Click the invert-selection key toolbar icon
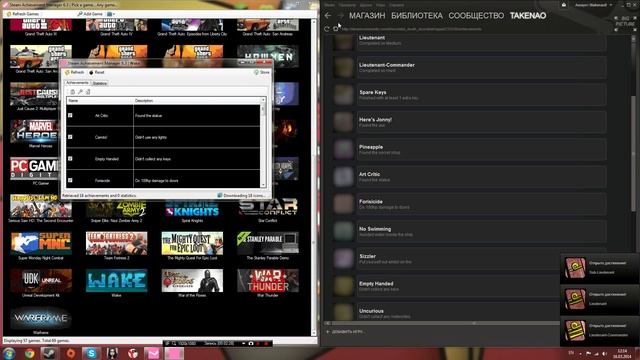This screenshot has height=360, width=640. 80,92
